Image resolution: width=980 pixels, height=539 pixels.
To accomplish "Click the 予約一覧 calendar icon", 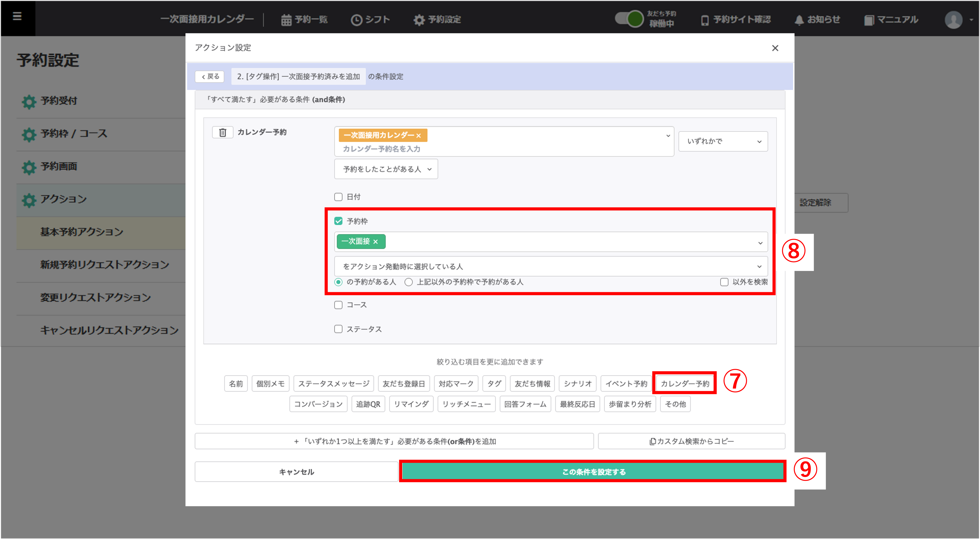I will (286, 20).
